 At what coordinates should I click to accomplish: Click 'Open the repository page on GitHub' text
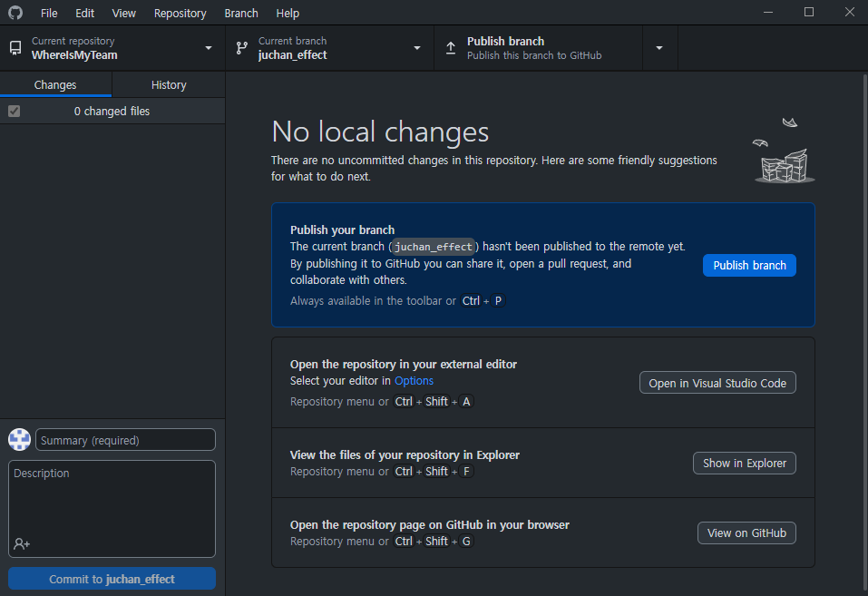[x=430, y=525]
